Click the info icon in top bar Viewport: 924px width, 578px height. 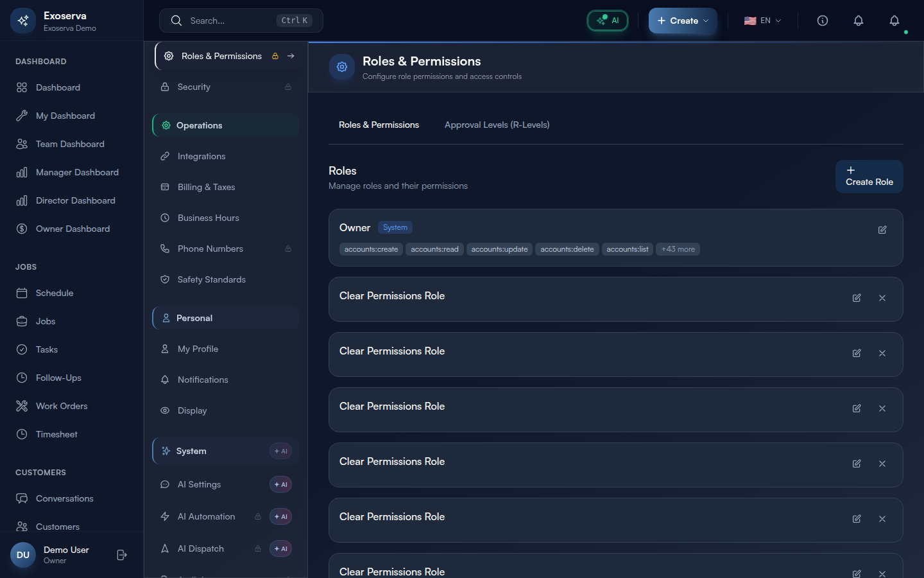pyautogui.click(x=823, y=21)
